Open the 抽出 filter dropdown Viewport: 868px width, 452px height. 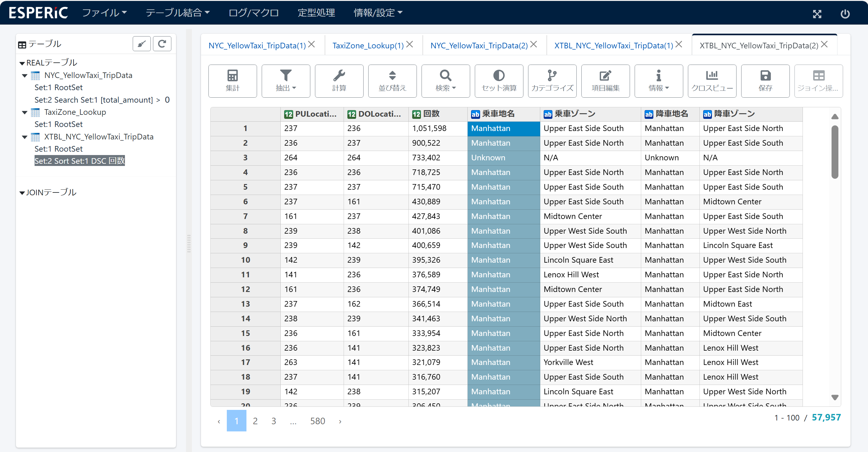(x=285, y=80)
